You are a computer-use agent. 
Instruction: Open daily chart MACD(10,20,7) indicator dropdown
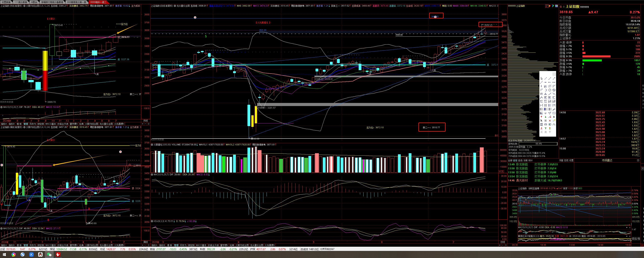pos(152,174)
